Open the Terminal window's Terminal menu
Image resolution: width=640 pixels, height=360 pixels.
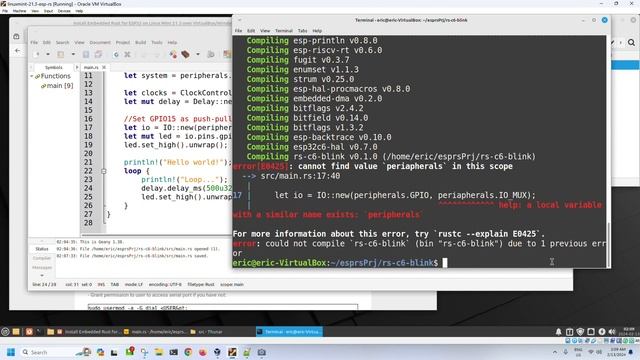point(284,31)
